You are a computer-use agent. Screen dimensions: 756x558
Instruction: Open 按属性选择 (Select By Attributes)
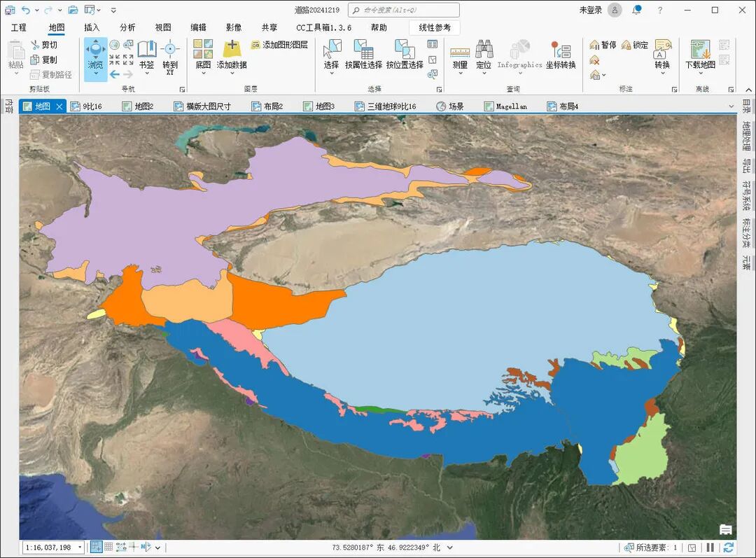tap(363, 54)
